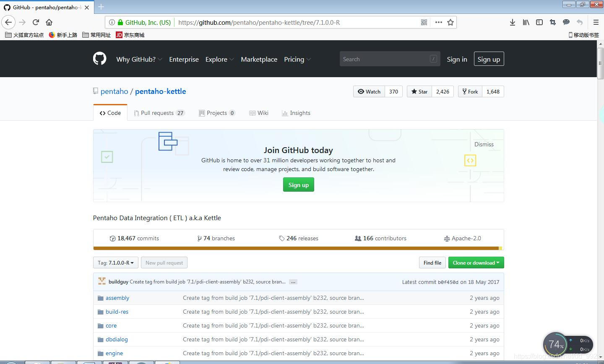The height and width of the screenshot is (364, 604).
Task: Click the Star button
Action: [x=419, y=91]
